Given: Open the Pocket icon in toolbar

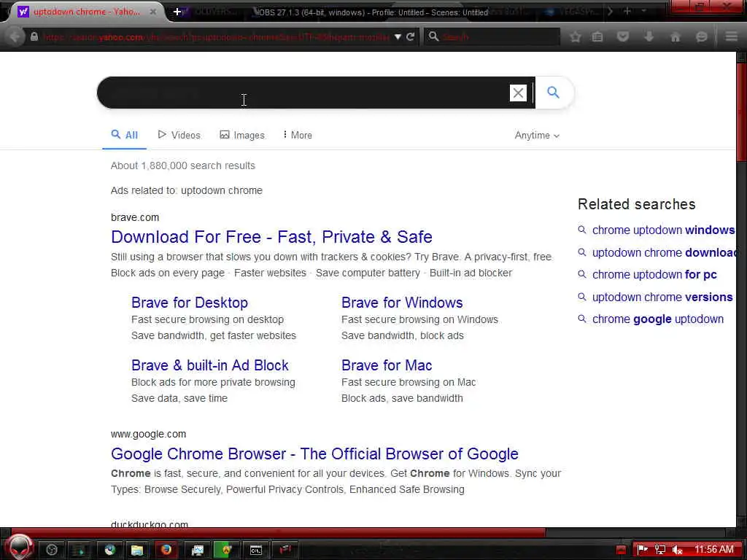Looking at the screenshot, I should tap(623, 36).
